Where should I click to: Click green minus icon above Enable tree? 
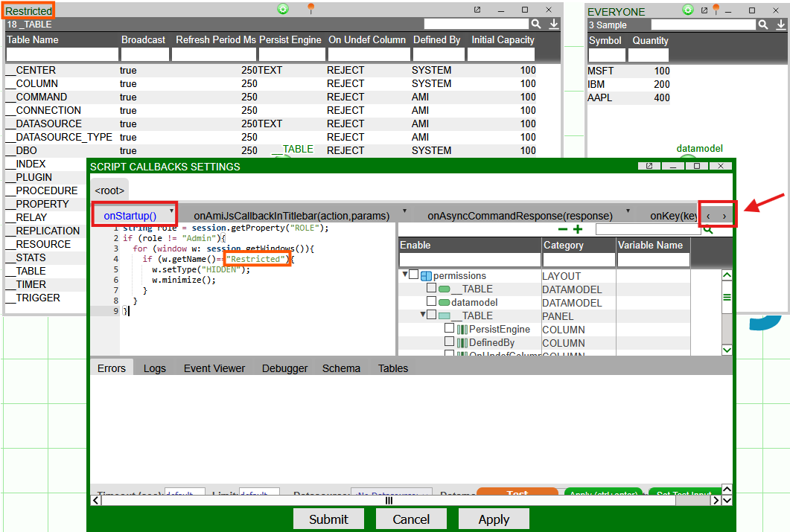tap(563, 230)
